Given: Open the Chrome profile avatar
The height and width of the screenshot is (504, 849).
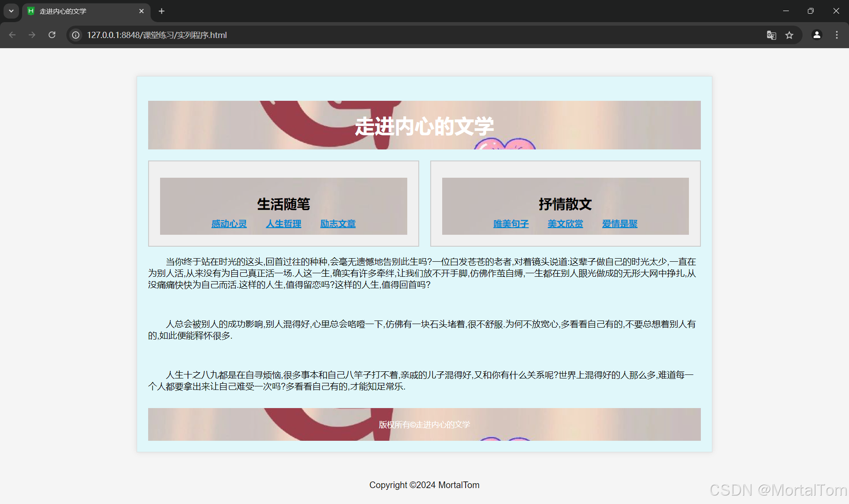Looking at the screenshot, I should point(817,35).
